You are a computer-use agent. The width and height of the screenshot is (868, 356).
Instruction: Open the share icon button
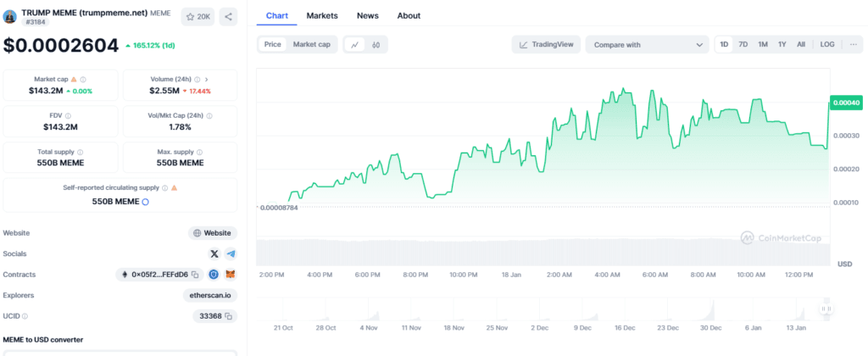click(x=228, y=17)
